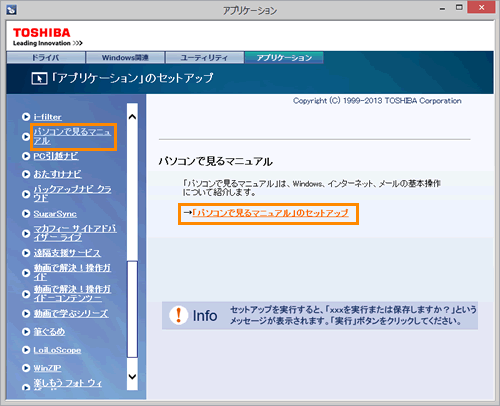This screenshot has width=500, height=406.
Task: Click the パソコンで見るマニュアル heading in the content pane
Action: (216, 162)
